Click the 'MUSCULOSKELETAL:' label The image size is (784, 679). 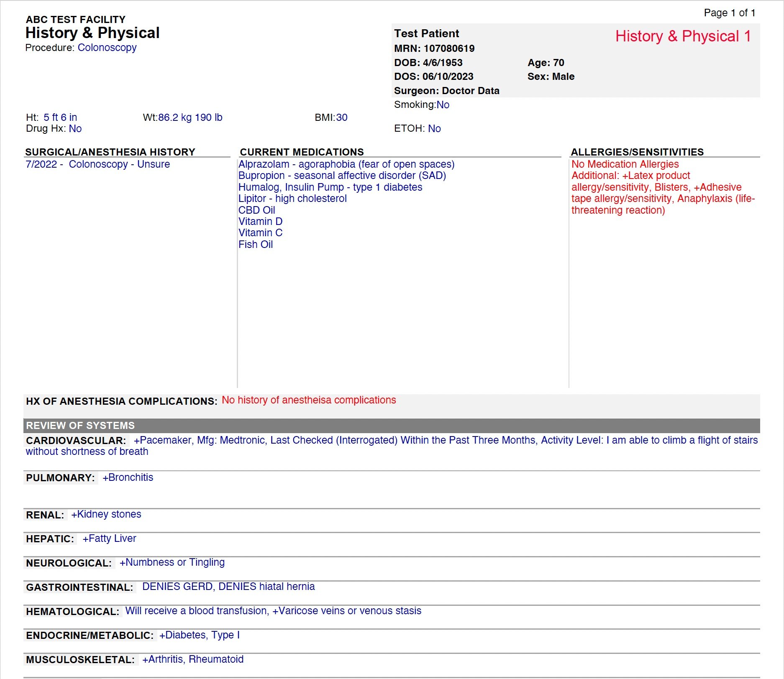tap(80, 660)
